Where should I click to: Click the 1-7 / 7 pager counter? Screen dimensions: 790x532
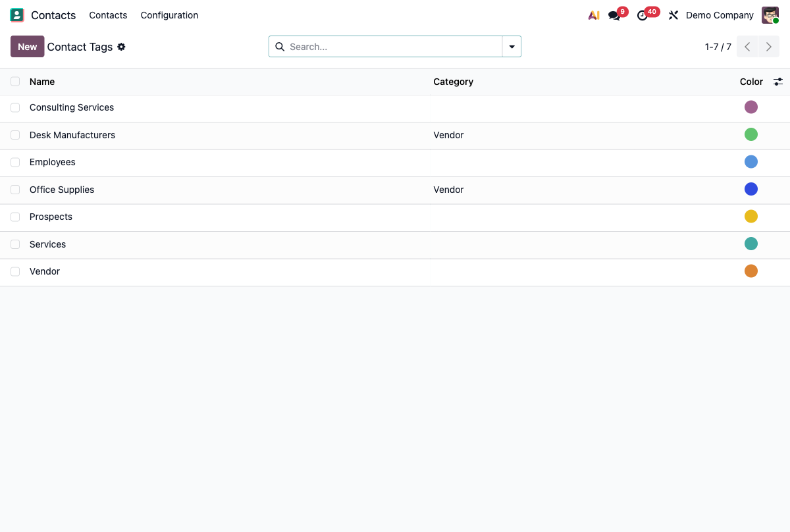pyautogui.click(x=718, y=47)
